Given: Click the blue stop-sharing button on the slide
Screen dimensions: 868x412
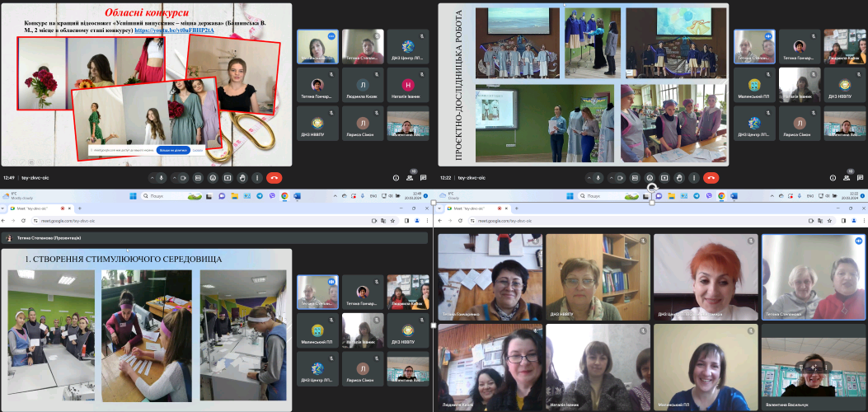Looking at the screenshot, I should (173, 151).
